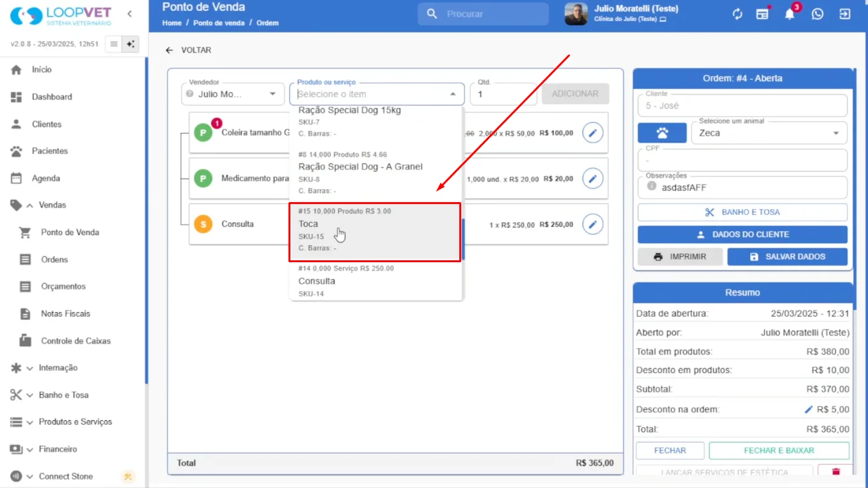Click the WhatsApp icon in header

click(x=817, y=14)
